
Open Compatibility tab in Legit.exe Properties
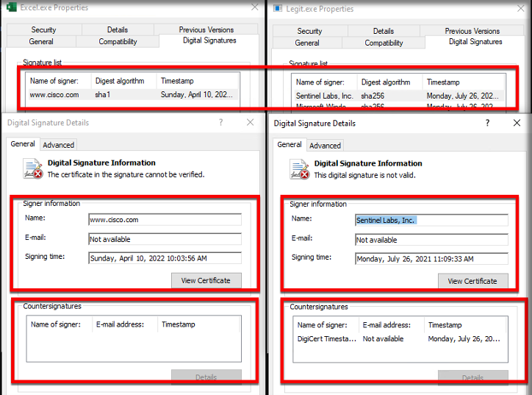point(384,43)
